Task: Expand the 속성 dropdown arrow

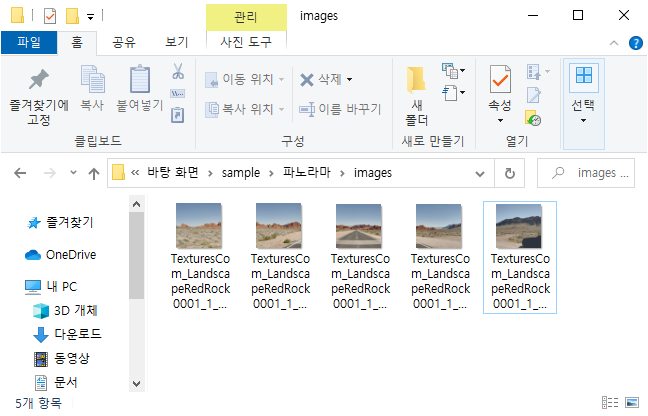Action: 500,121
